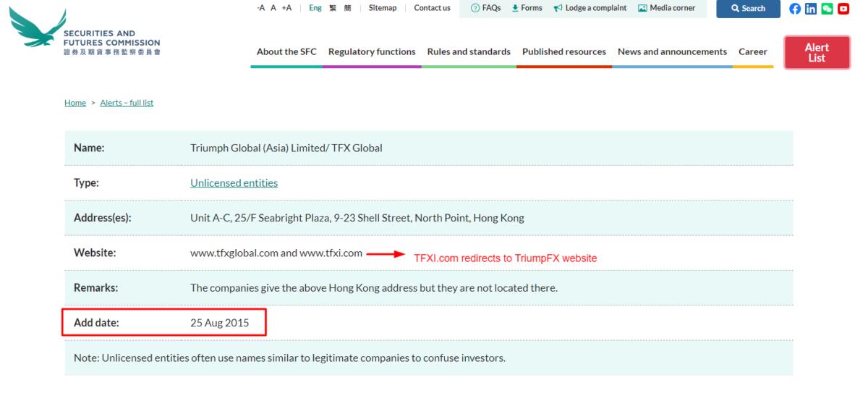
Task: Select the name Triumph Global (Asia) Limited/ TFX Global
Action: point(286,148)
